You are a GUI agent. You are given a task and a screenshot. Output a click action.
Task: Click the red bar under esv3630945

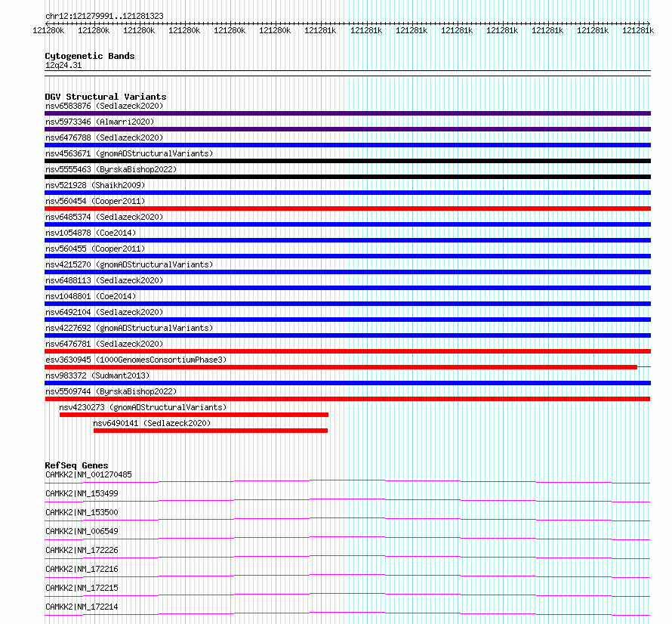(341, 367)
